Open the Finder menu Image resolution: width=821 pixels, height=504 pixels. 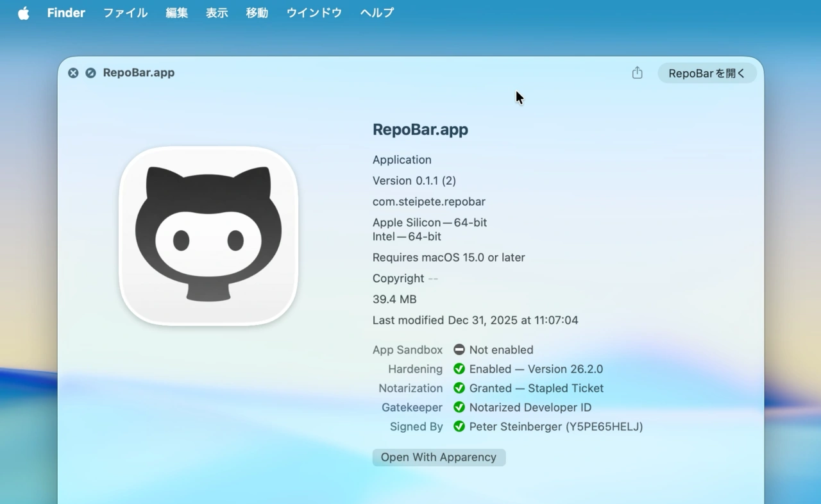tap(66, 13)
